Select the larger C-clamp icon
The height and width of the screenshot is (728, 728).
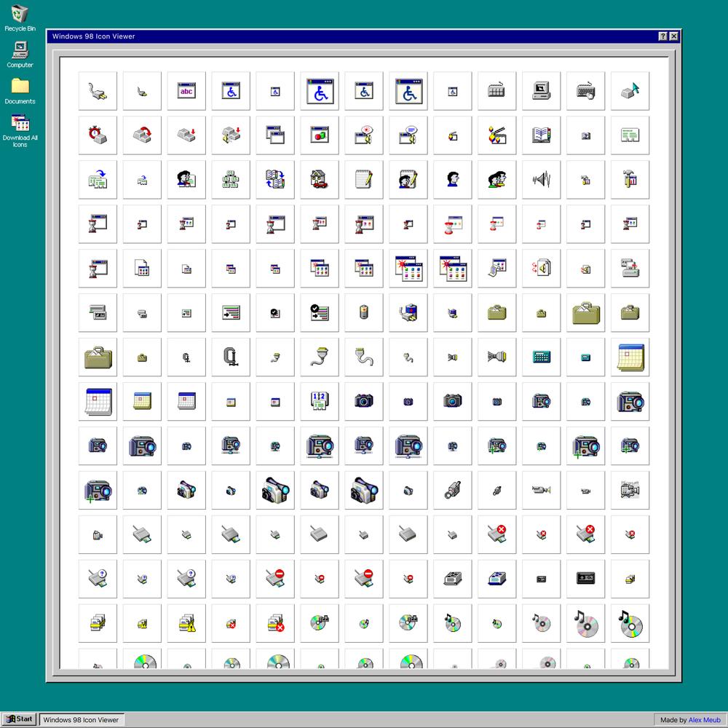pyautogui.click(x=231, y=357)
